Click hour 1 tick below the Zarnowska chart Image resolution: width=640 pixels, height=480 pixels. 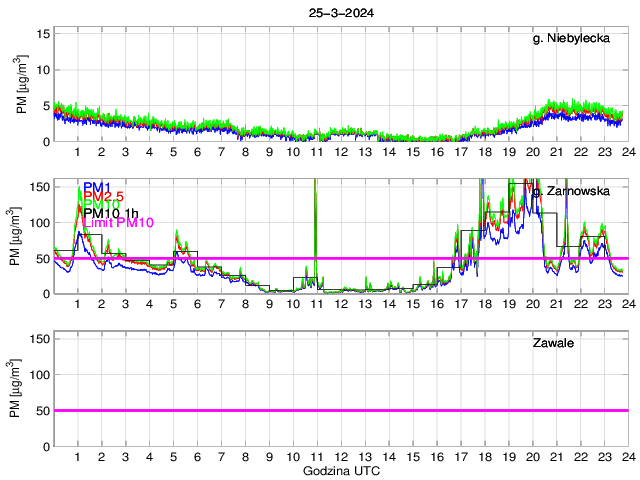click(x=78, y=304)
